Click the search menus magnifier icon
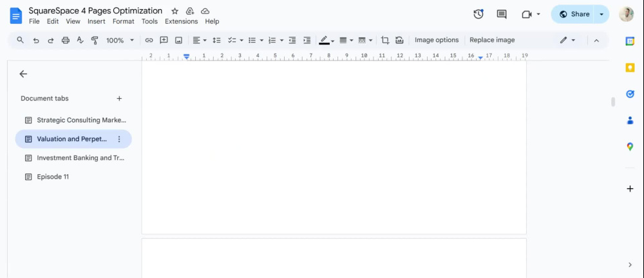Viewport: 644px width, 278px height. pos(20,40)
